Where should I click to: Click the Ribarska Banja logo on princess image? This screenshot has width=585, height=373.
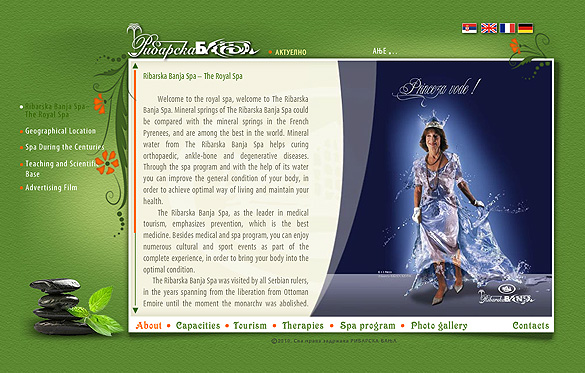[506, 294]
